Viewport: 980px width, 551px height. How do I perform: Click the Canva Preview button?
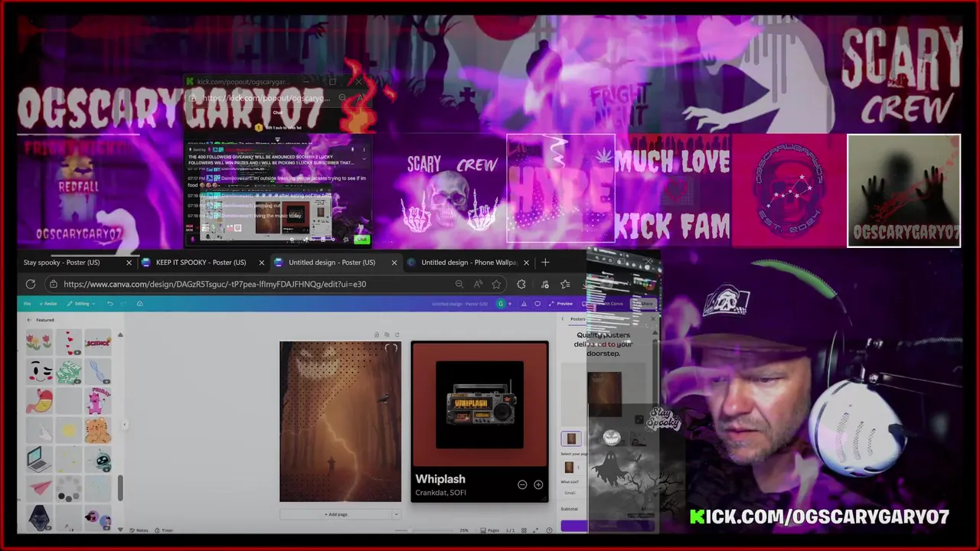[x=561, y=304]
